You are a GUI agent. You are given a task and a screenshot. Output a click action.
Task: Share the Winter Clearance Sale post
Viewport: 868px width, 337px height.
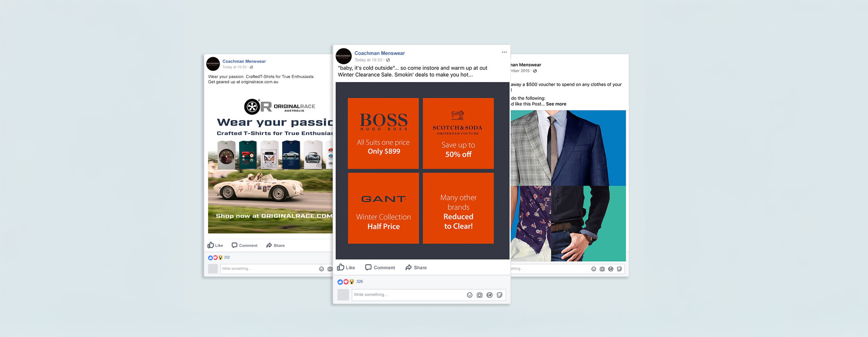(x=416, y=267)
